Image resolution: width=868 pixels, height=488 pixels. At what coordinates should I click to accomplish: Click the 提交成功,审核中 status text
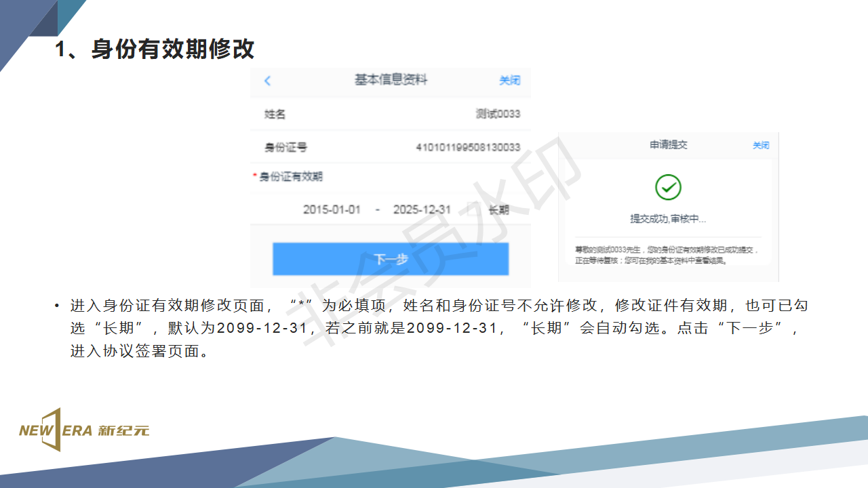pos(668,219)
